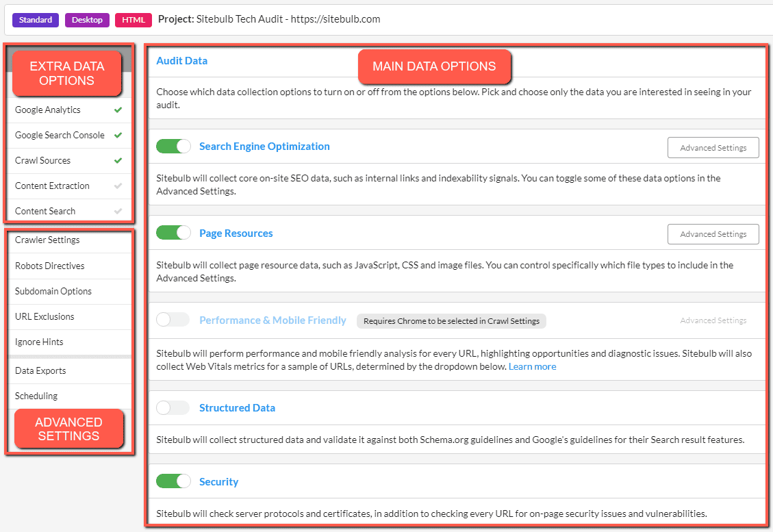773x532 pixels.
Task: Switch off the Security toggle
Action: pyautogui.click(x=173, y=481)
